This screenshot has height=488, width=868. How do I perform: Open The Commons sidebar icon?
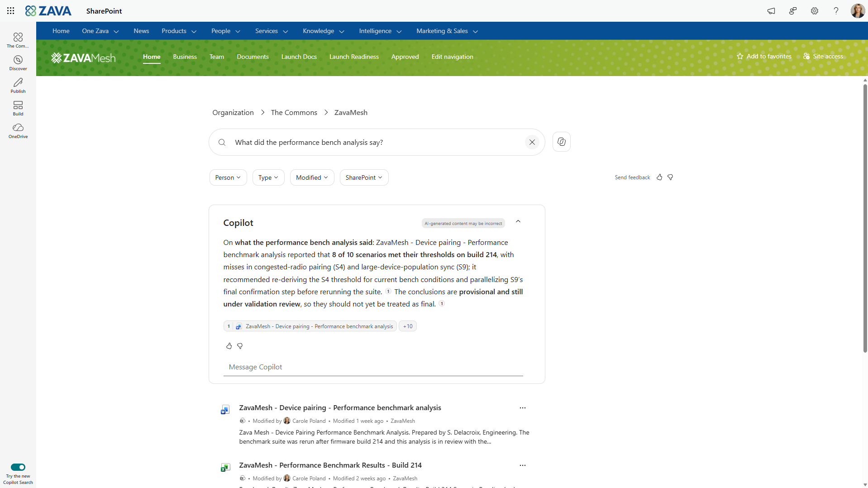[18, 40]
